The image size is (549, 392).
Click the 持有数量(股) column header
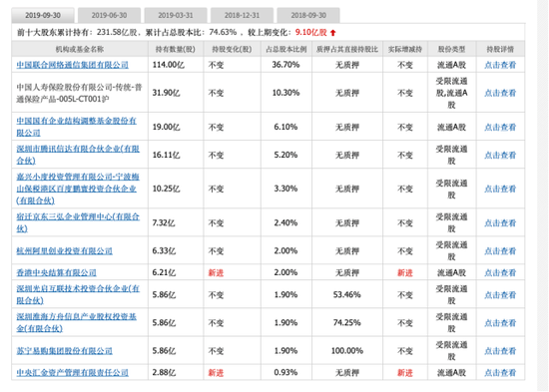176,49
